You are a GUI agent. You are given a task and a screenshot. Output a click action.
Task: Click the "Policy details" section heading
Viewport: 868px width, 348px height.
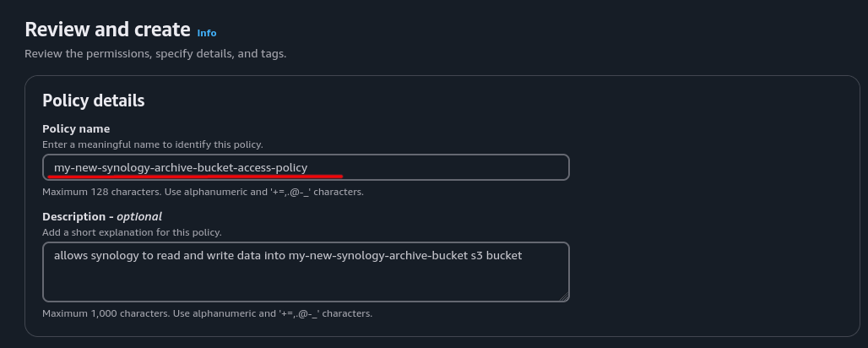(x=94, y=101)
